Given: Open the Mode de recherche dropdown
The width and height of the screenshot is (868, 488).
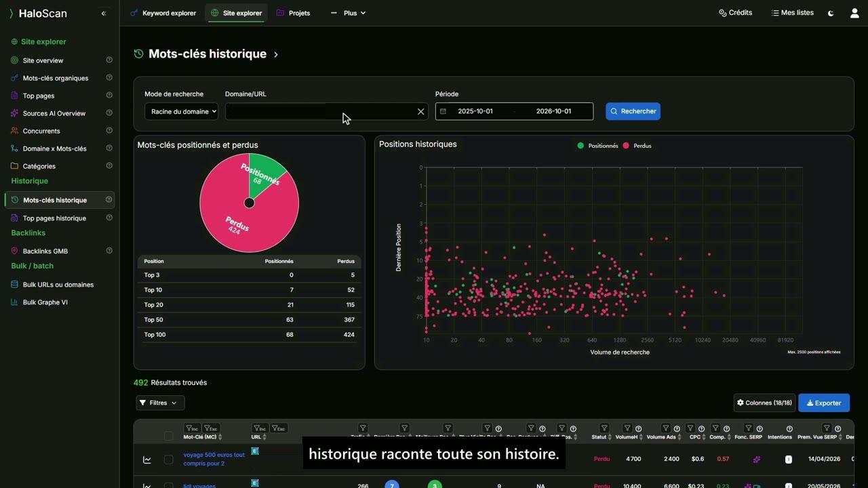Looking at the screenshot, I should [x=181, y=111].
